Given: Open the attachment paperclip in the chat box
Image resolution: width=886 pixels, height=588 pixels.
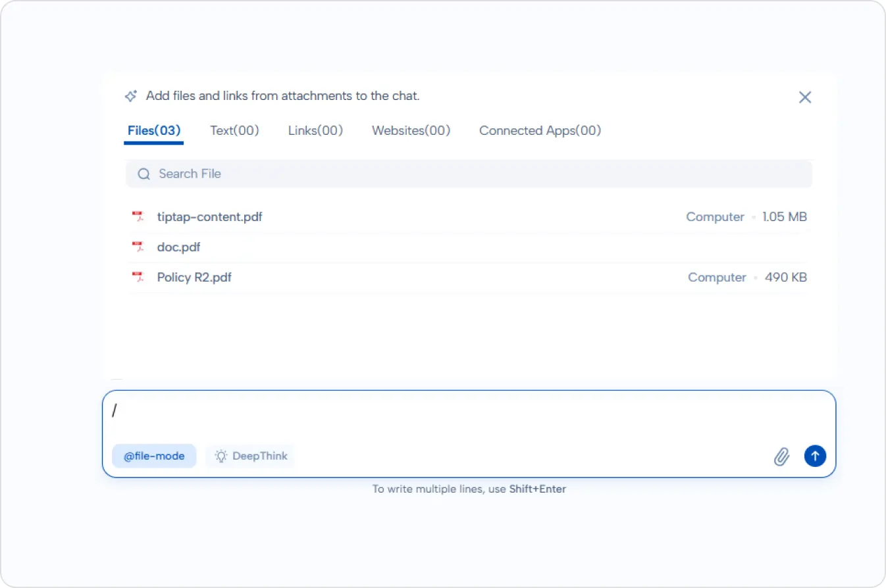Looking at the screenshot, I should click(781, 456).
